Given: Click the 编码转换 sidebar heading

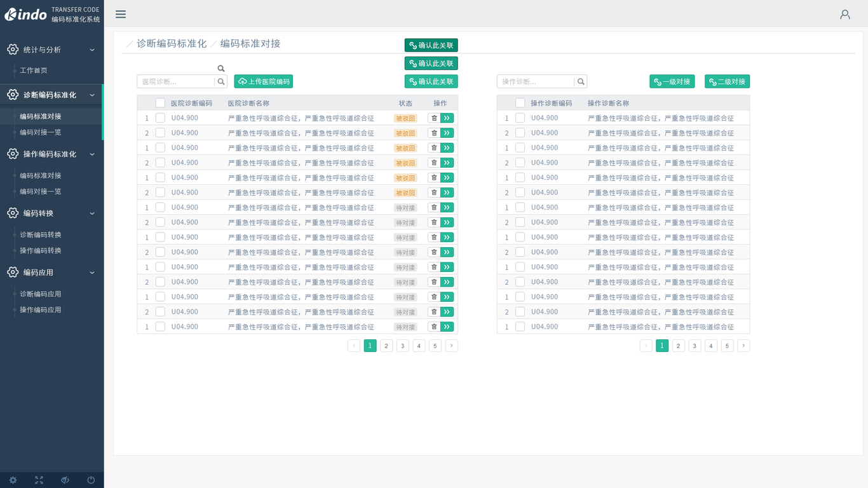Looking at the screenshot, I should pyautogui.click(x=38, y=213).
